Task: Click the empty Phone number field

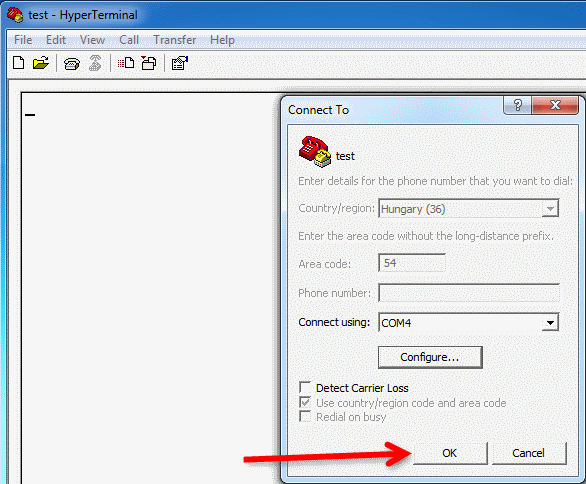Action: pyautogui.click(x=469, y=293)
